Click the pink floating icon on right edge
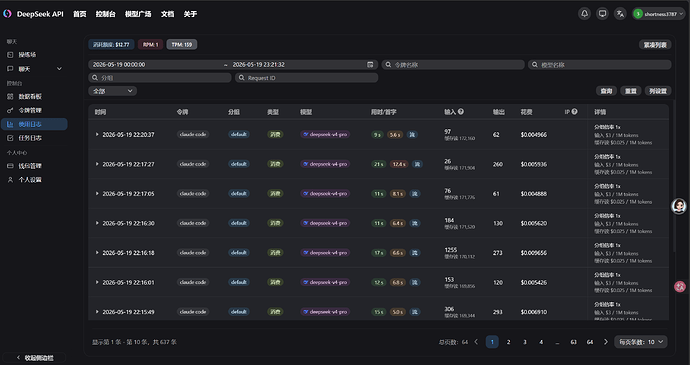 point(680,287)
